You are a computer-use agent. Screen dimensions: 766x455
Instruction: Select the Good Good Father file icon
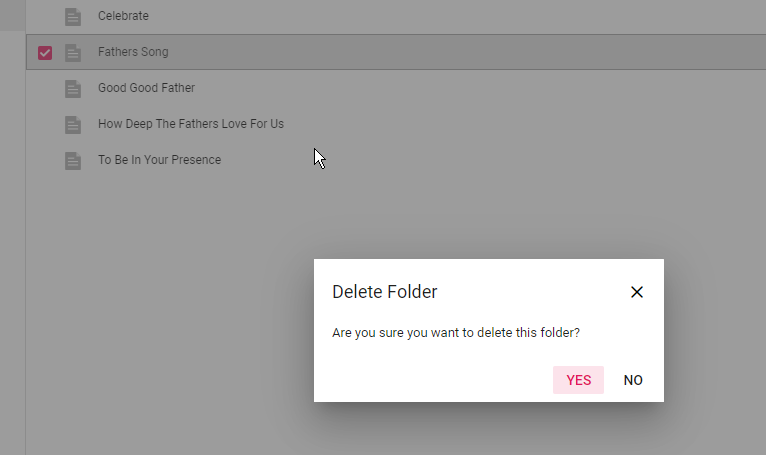tap(73, 89)
